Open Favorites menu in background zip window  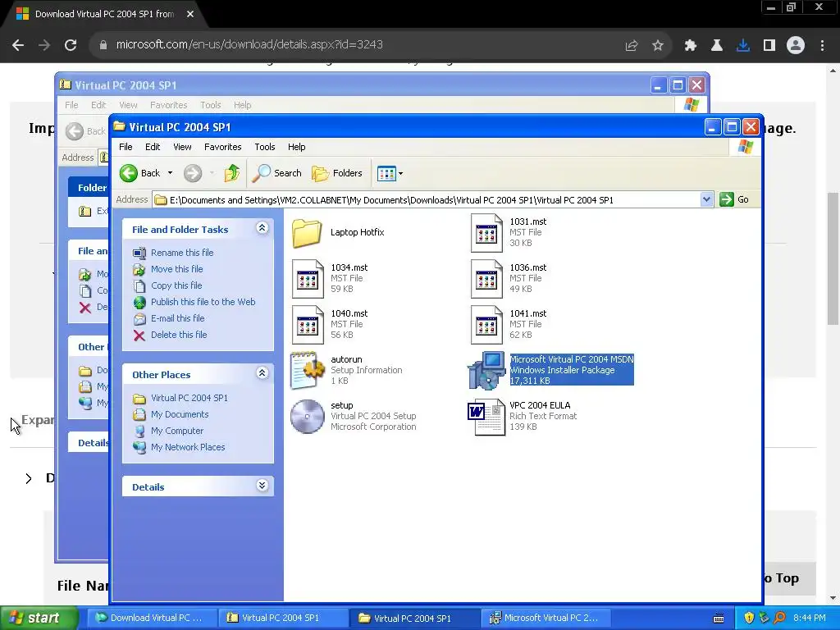(168, 105)
